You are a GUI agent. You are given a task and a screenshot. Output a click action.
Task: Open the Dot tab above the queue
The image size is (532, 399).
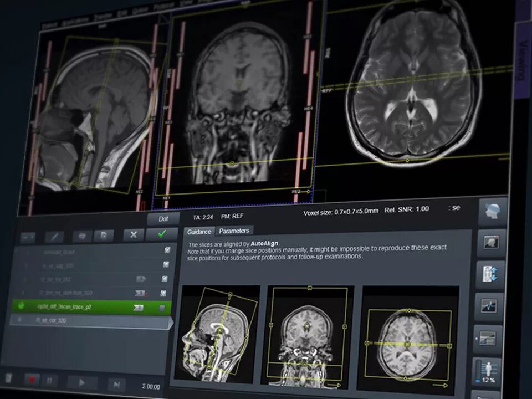163,219
